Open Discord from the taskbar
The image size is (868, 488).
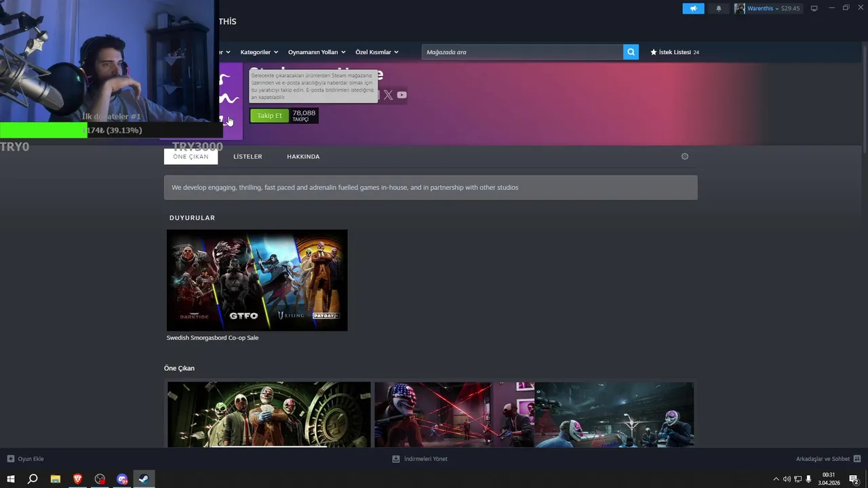point(122,479)
